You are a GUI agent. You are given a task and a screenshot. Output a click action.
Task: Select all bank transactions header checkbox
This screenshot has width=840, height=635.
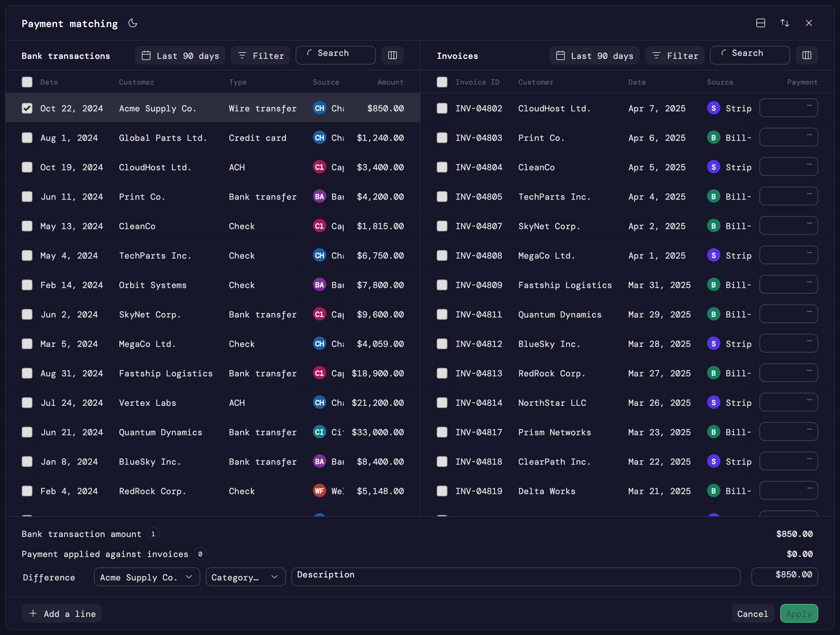pos(27,82)
